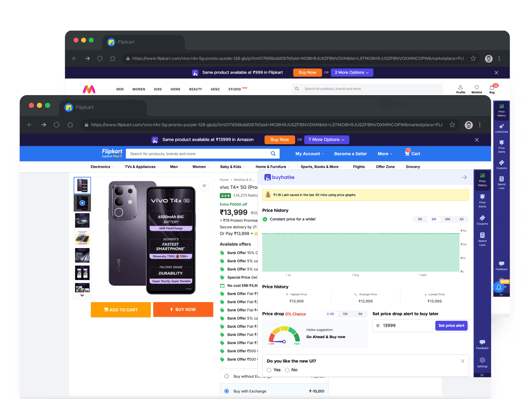This screenshot has width=532, height=399.
Task: Select the first vivo T4x product thumbnail
Action: [82, 186]
